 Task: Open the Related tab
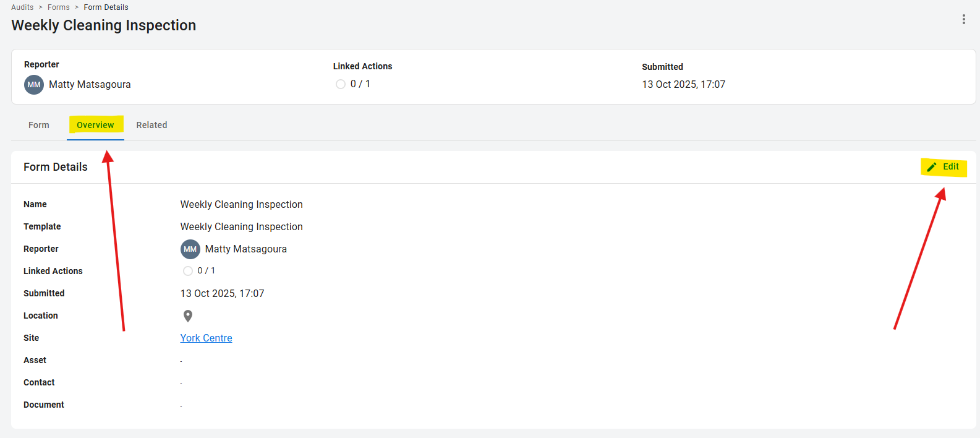[x=151, y=125]
